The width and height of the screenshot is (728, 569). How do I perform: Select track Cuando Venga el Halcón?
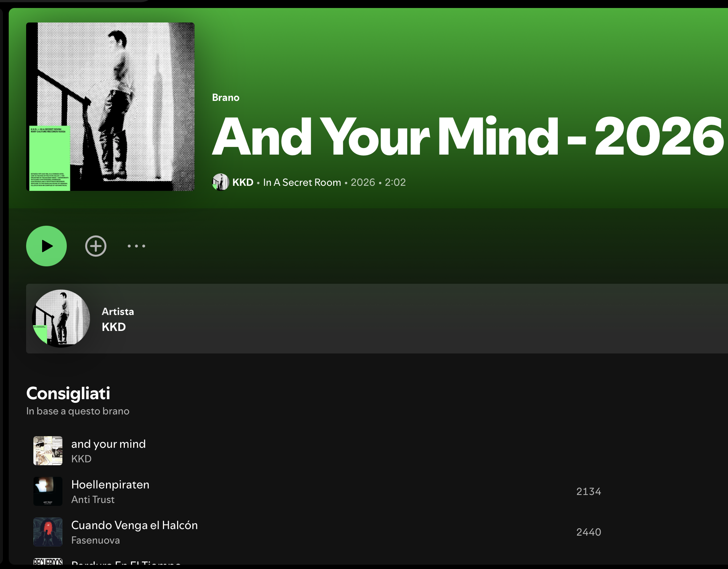tap(135, 525)
